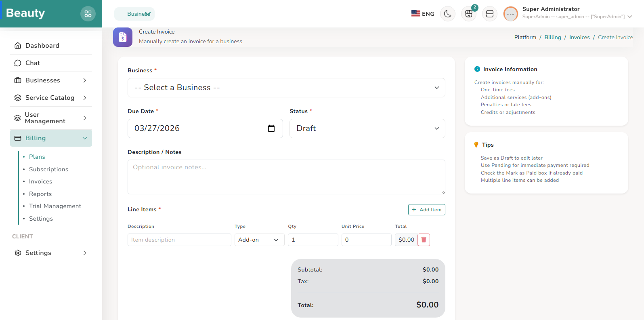Click the Billing card icon
644x320 pixels.
18,138
